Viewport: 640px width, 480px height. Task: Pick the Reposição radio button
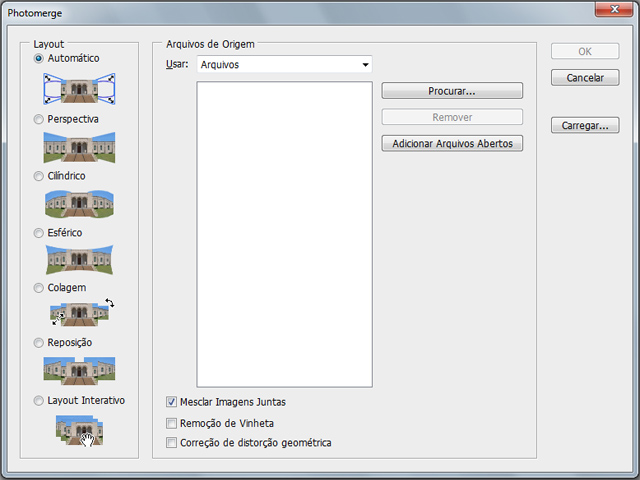[38, 342]
